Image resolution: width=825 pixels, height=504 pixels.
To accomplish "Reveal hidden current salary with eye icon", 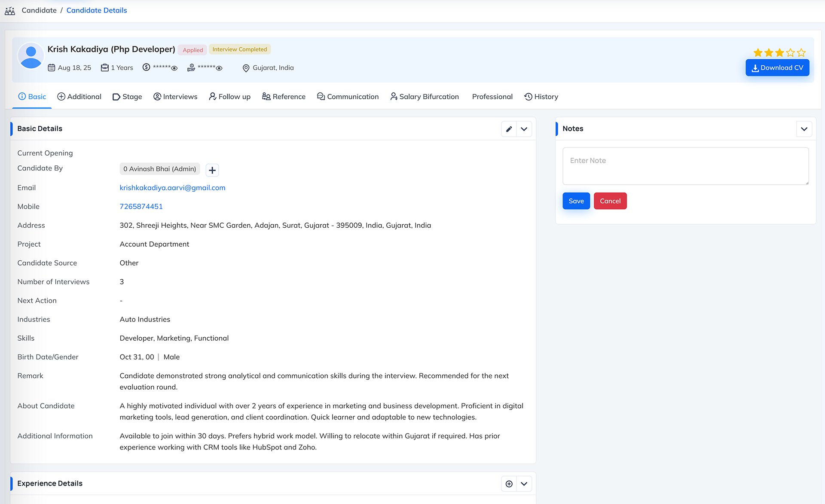I will pos(174,68).
